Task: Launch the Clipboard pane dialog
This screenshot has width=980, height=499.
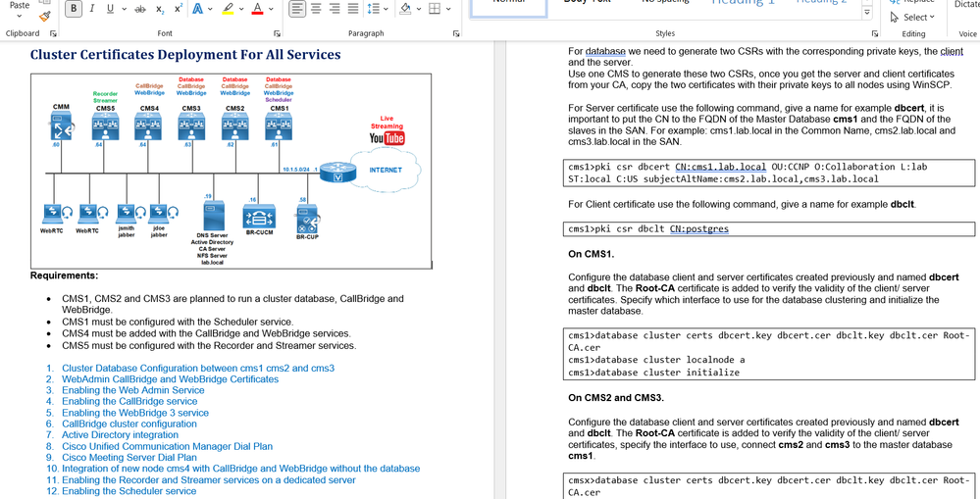Action: (x=53, y=33)
